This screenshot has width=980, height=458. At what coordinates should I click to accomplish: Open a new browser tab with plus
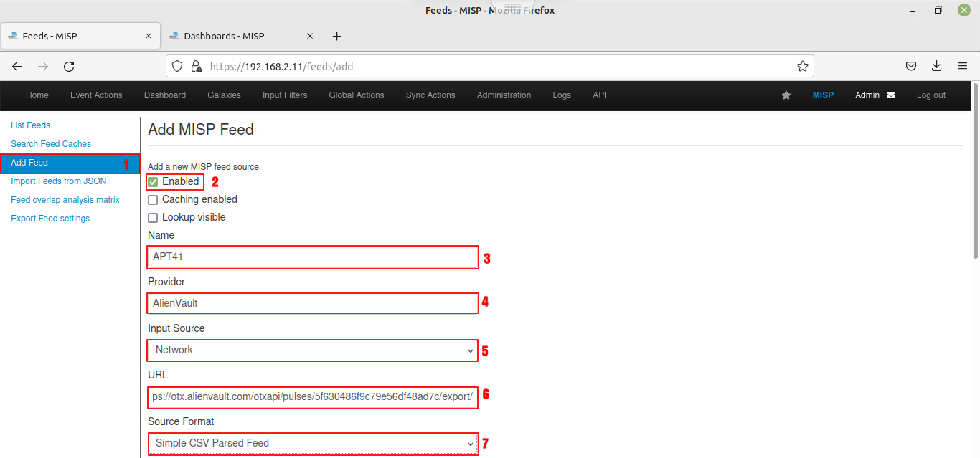tap(336, 37)
